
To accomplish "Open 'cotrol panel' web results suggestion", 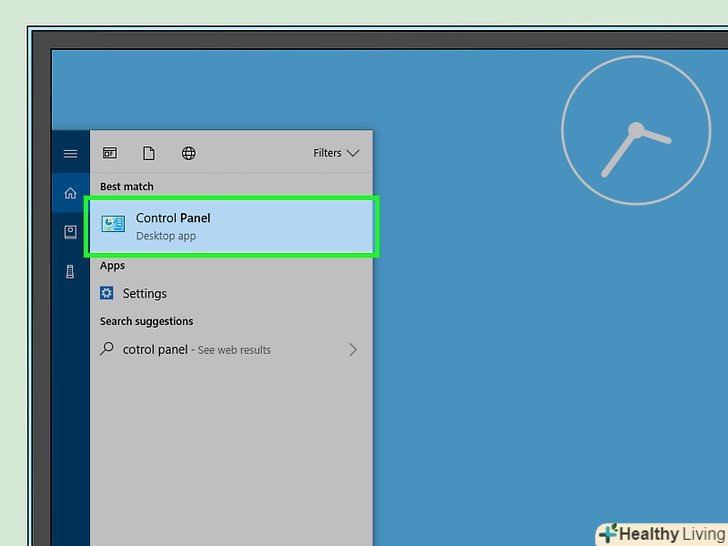I will [231, 350].
